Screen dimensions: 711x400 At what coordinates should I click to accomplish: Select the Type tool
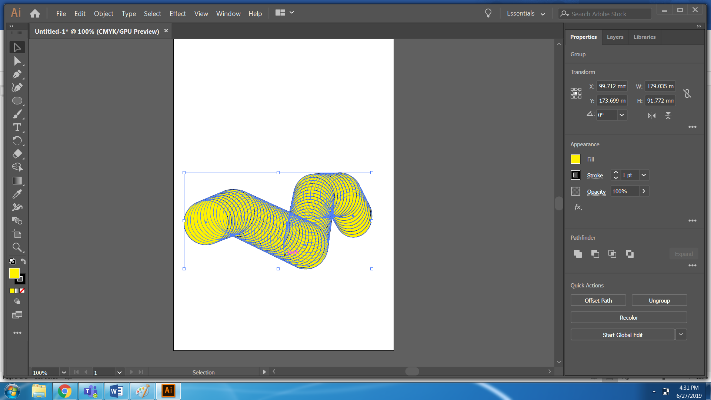[x=17, y=127]
